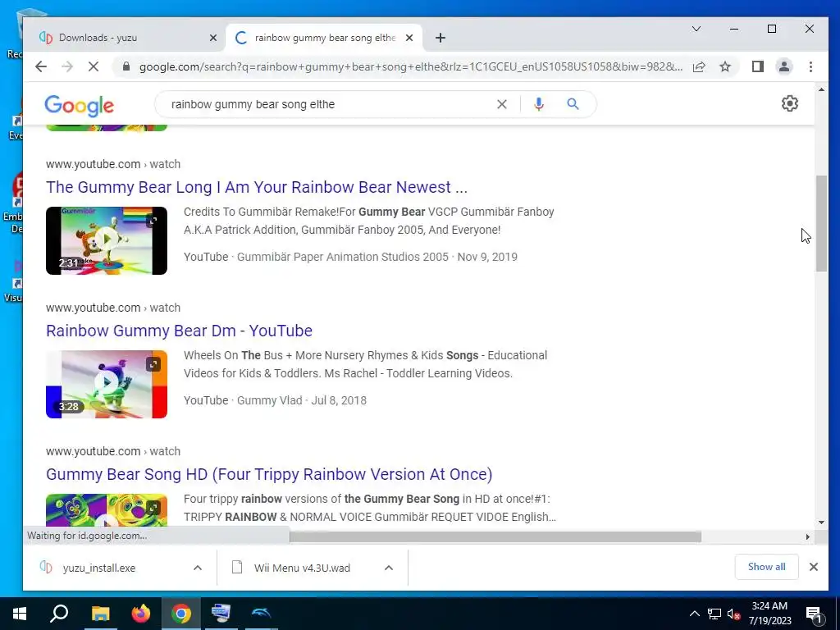
Task: Open network status tray icon
Action: 714,614
